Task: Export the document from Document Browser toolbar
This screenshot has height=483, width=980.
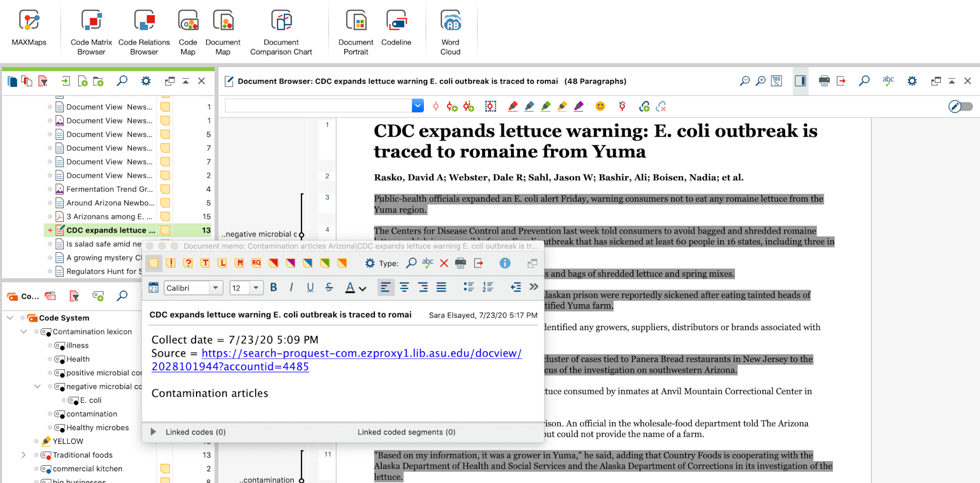Action: click(841, 81)
